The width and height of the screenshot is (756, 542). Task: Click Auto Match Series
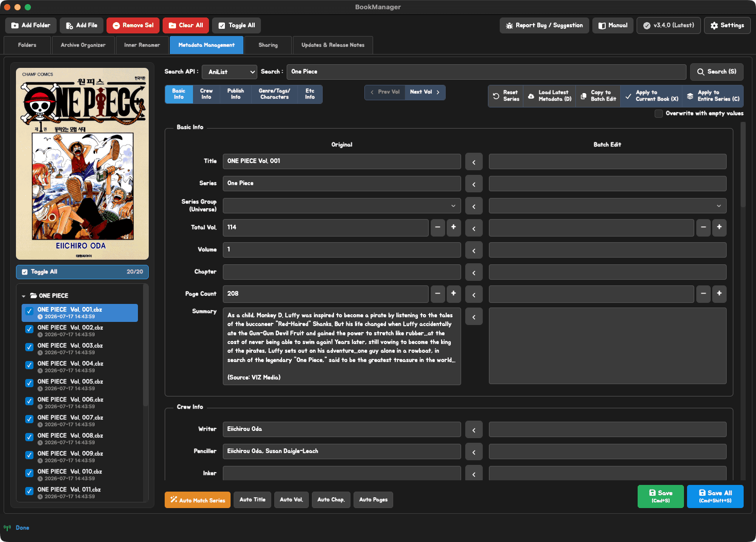tap(198, 500)
